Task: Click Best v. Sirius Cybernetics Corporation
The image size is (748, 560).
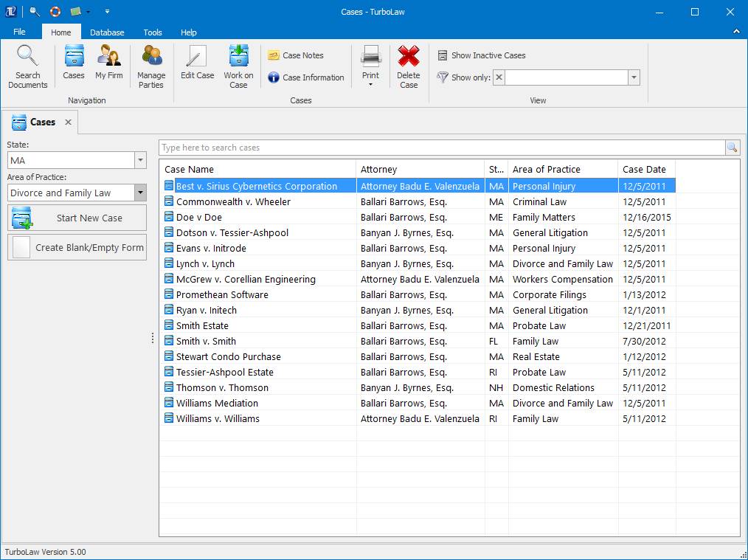Action: coord(257,186)
